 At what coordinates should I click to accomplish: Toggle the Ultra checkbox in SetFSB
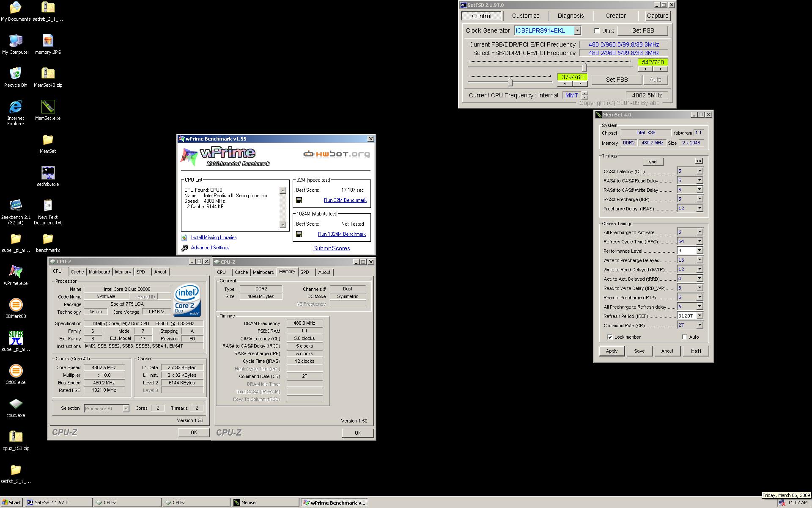coord(597,30)
